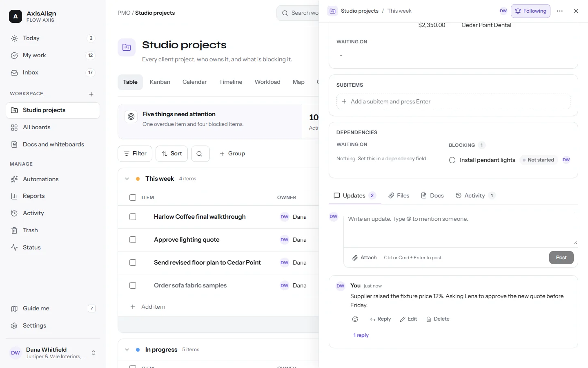The width and height of the screenshot is (588, 368).
Task: Check the Approve lighting quote row
Action: [x=133, y=240]
